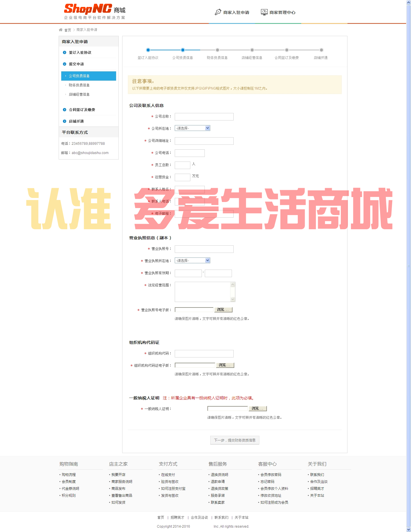Click the pen icon beside 商家入驻申请
Screen dimensions: 411x532
coord(218,12)
